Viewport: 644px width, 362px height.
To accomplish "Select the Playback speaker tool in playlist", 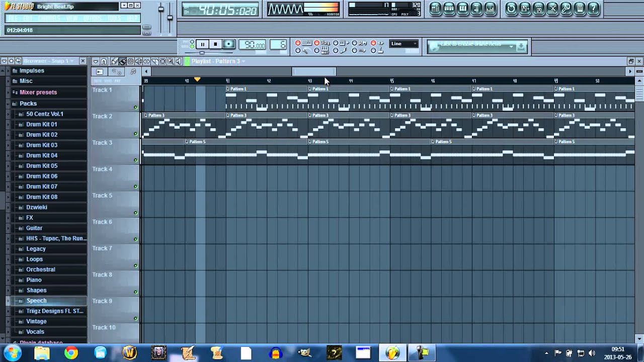I will tap(179, 61).
